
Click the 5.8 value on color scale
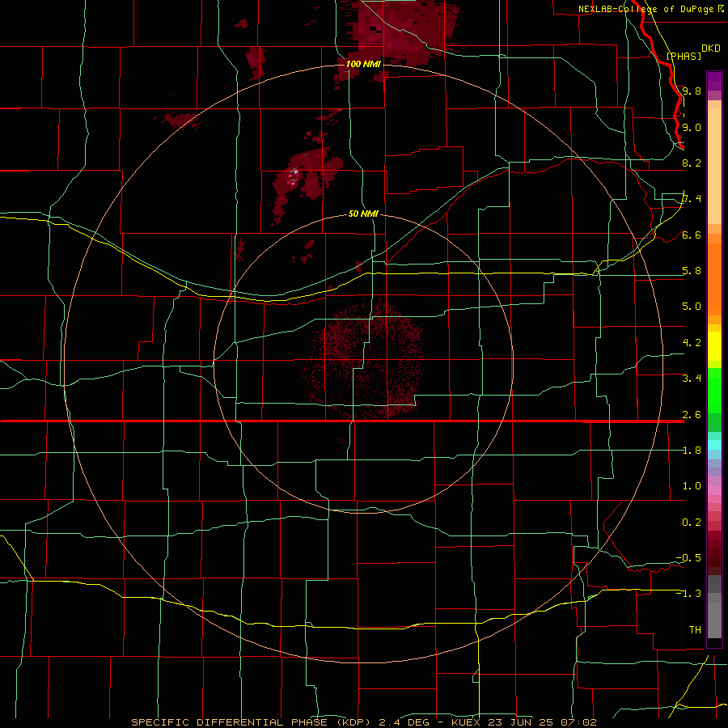tap(692, 270)
